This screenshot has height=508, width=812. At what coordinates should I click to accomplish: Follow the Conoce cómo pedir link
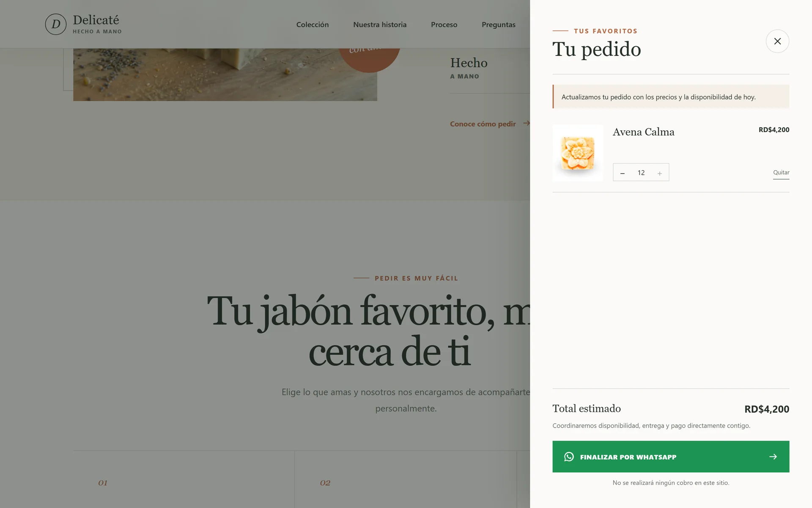pyautogui.click(x=490, y=124)
